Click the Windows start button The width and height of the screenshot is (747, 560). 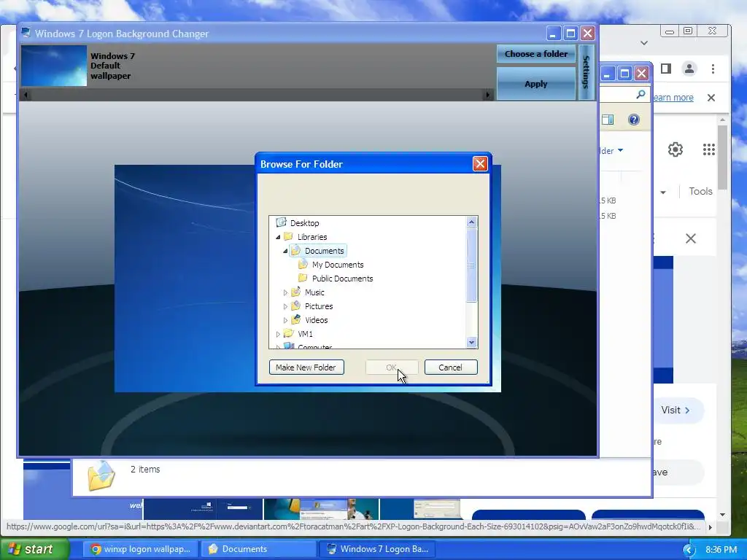click(x=35, y=549)
